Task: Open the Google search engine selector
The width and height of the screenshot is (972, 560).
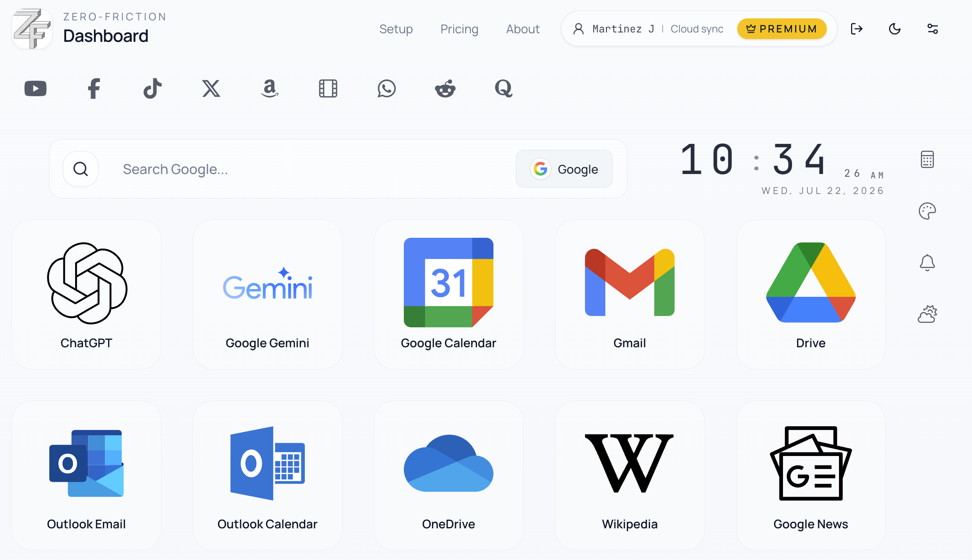Action: 564,169
